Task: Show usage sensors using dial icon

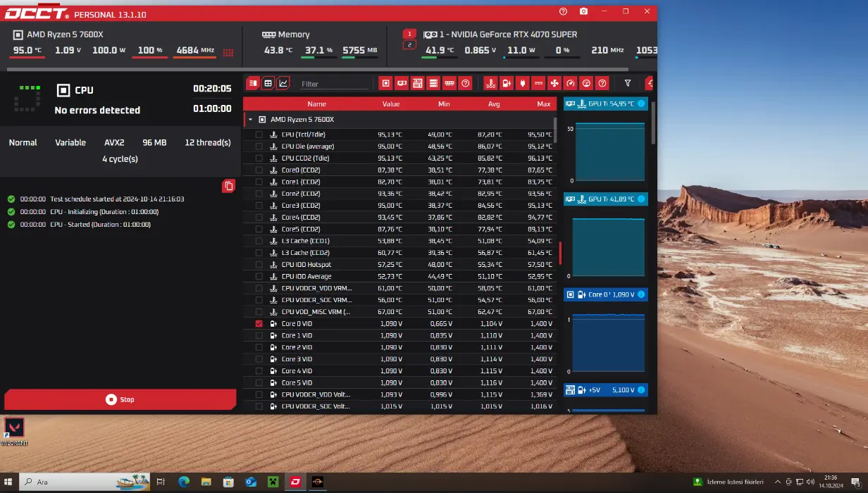Action: (586, 83)
